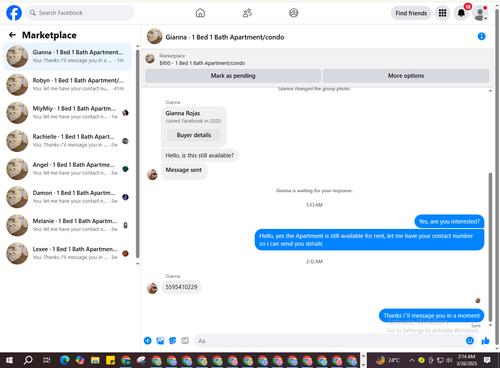The height and width of the screenshot is (368, 500).
Task: Open Sticky Notes from taskbar
Action: (x=110, y=360)
